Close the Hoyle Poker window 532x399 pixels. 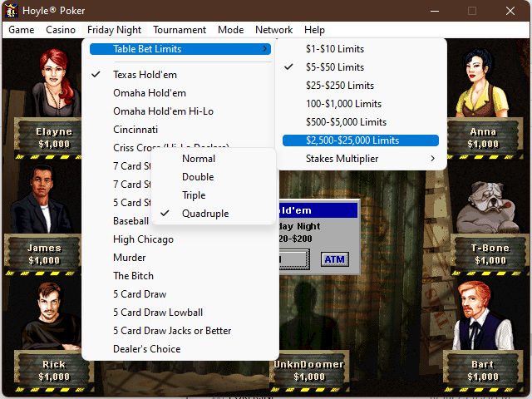click(510, 11)
